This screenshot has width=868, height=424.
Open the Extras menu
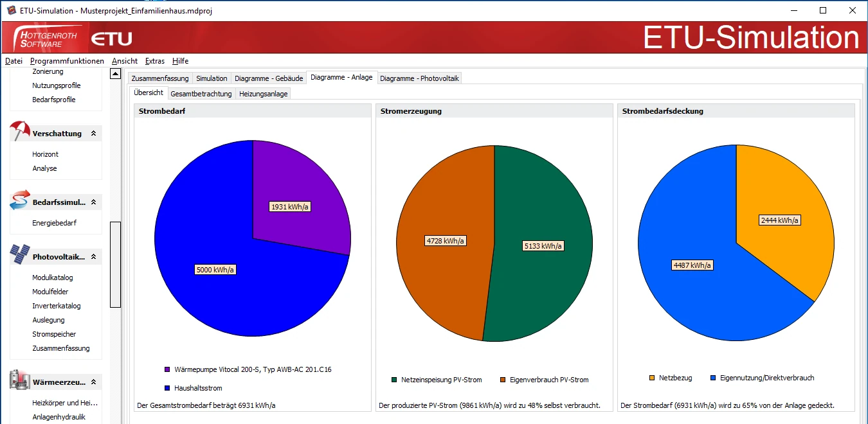155,61
